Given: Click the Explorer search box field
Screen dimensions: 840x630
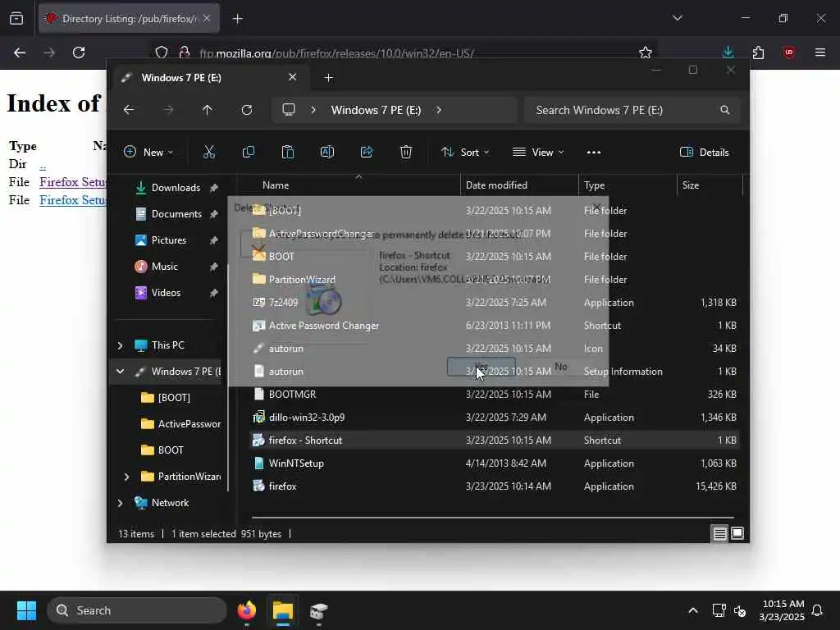Looking at the screenshot, I should coord(632,110).
